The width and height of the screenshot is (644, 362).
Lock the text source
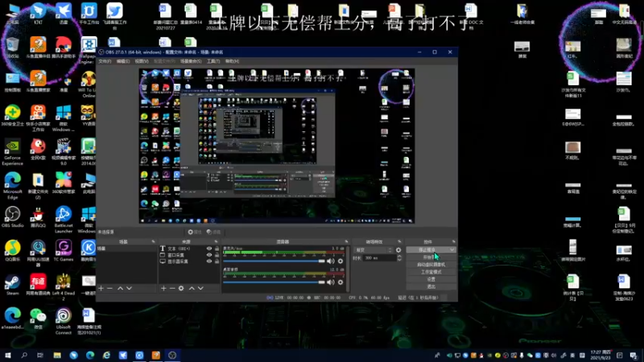[217, 249]
